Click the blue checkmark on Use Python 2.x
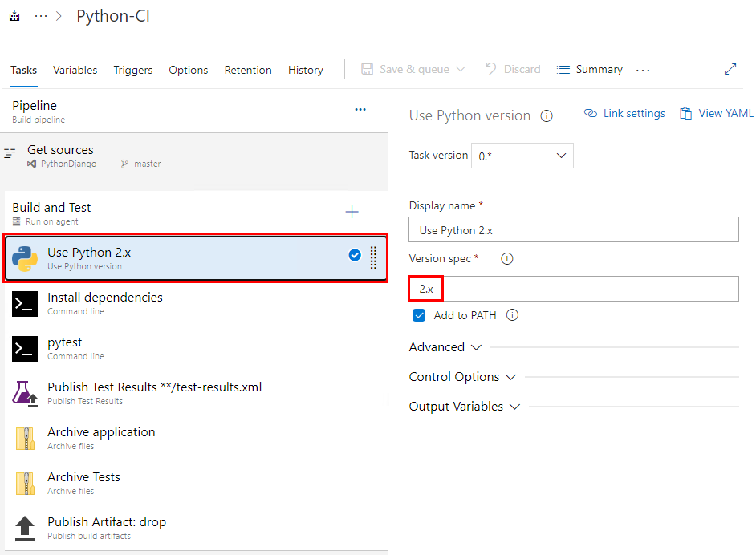The height and width of the screenshot is (555, 756). point(355,255)
